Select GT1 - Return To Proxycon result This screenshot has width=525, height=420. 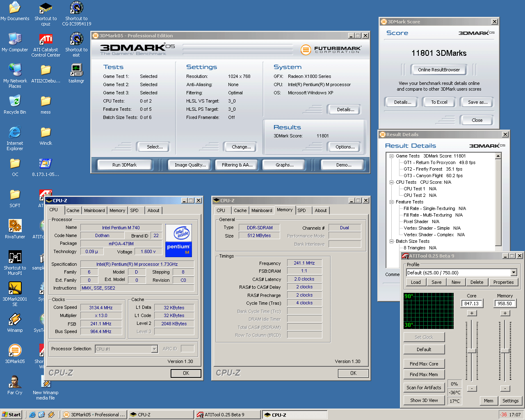439,162
